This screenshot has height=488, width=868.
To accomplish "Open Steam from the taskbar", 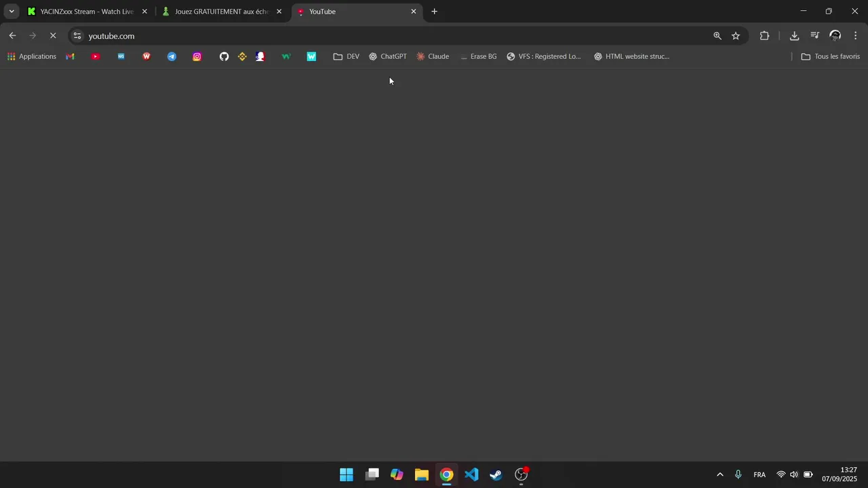I will pyautogui.click(x=496, y=474).
